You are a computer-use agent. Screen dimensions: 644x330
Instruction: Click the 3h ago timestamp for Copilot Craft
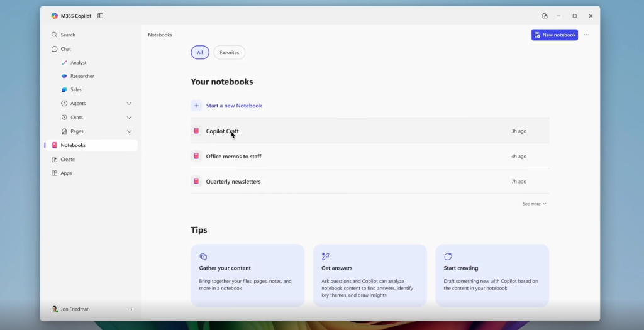(x=519, y=131)
